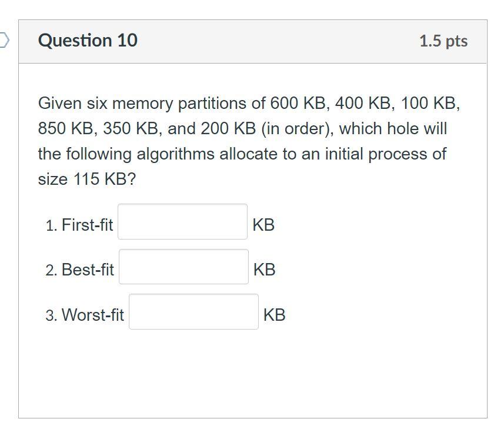Click the KB label next to Worst-fit
The height and width of the screenshot is (432, 504).
[x=274, y=314]
